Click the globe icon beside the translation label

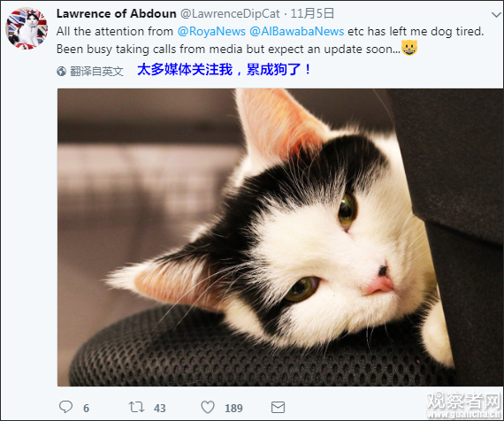pos(61,72)
